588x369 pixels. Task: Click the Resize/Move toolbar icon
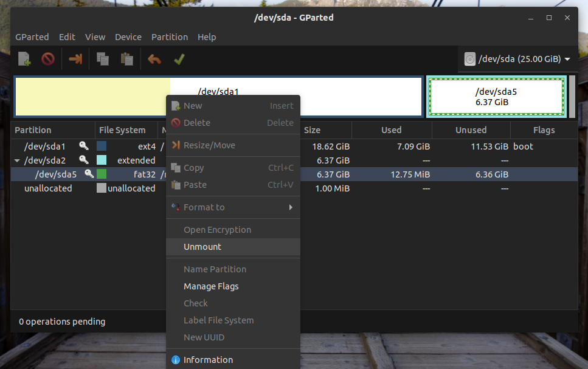(x=75, y=59)
